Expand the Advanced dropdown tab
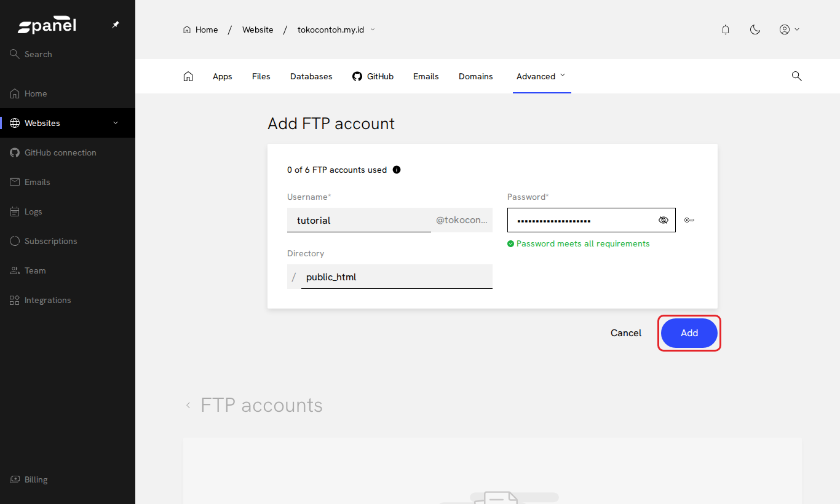Viewport: 840px width, 504px height. (541, 76)
